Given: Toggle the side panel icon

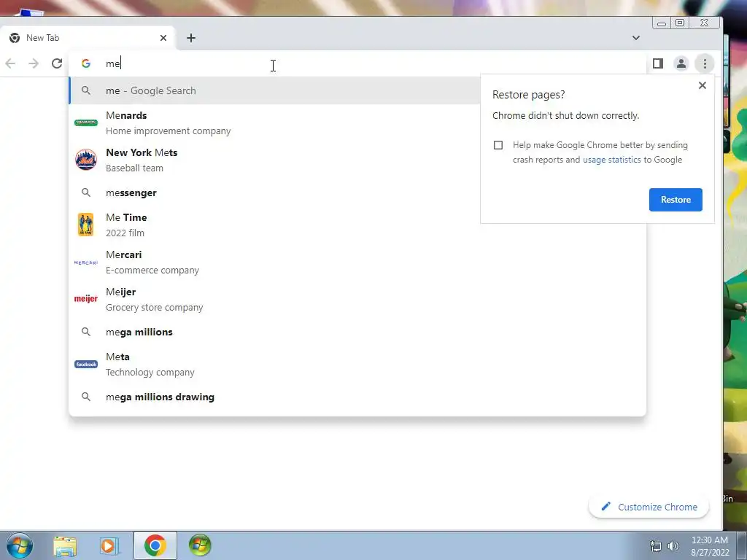Looking at the screenshot, I should tap(658, 63).
